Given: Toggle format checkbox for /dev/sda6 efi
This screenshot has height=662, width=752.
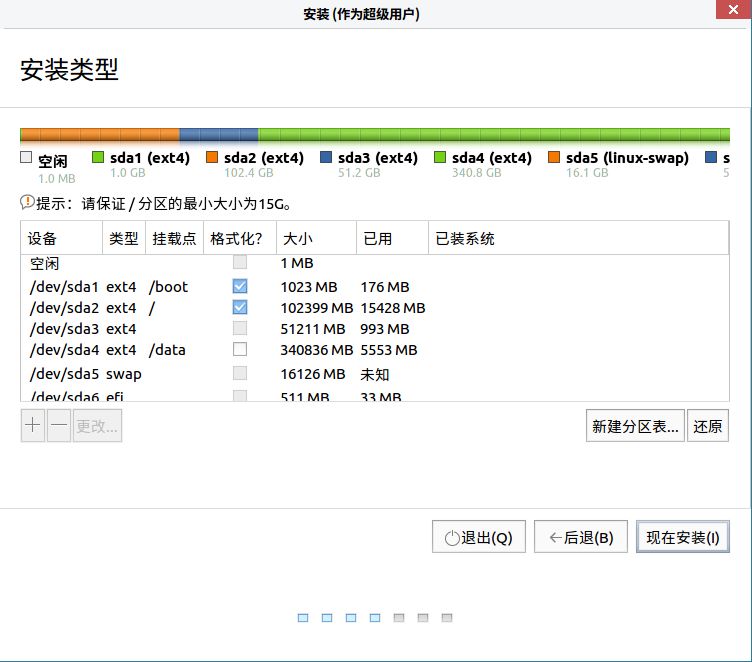Looking at the screenshot, I should (x=240, y=396).
